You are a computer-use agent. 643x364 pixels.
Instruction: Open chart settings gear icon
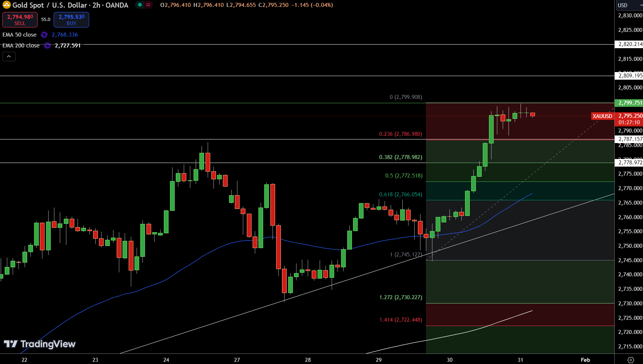[x=631, y=360]
